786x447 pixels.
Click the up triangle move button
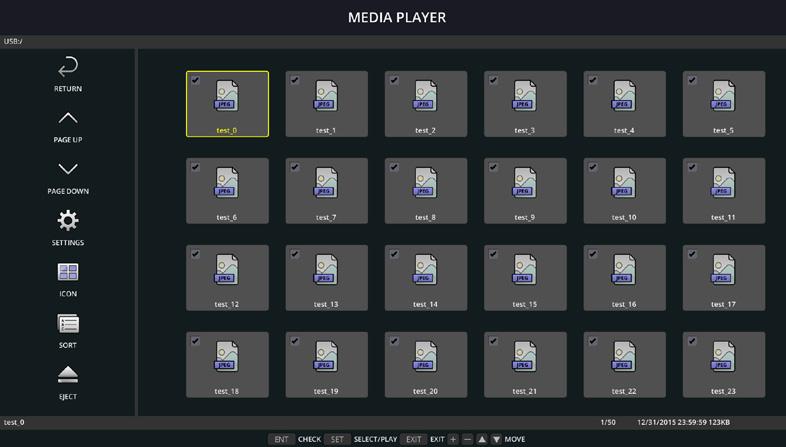[482, 439]
